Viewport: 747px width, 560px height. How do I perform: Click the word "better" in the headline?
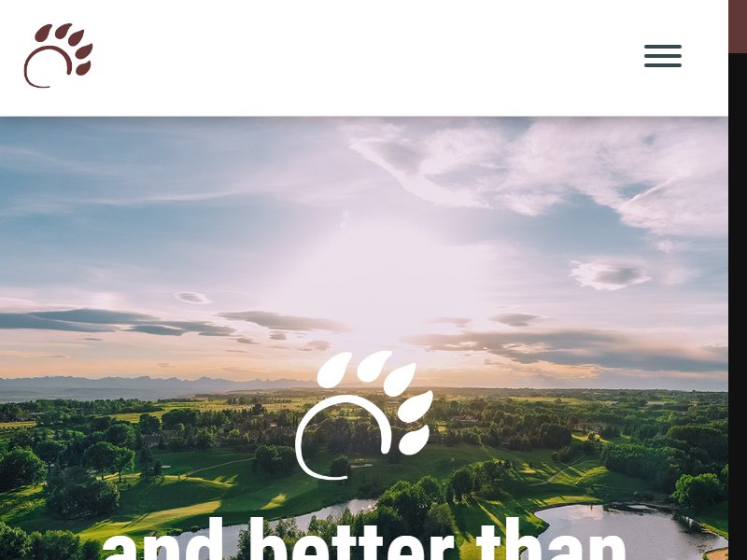[x=352, y=539]
